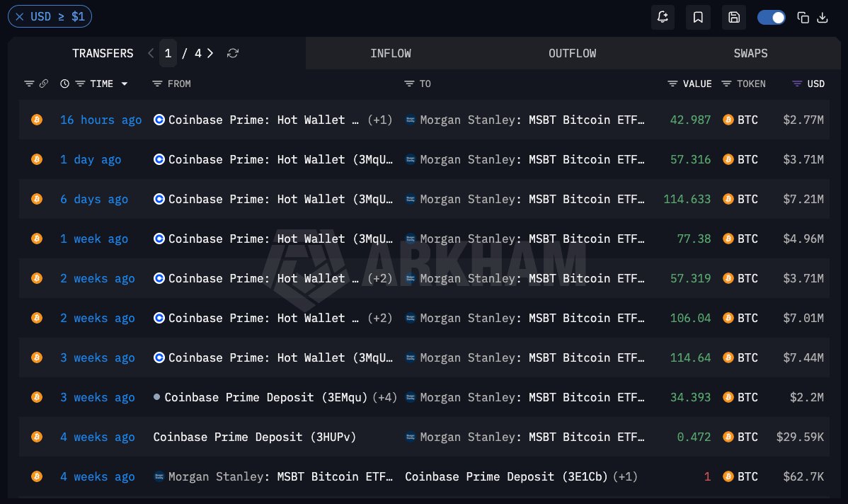Click the alert bell icon
The height and width of the screenshot is (504, 848).
pyautogui.click(x=663, y=17)
